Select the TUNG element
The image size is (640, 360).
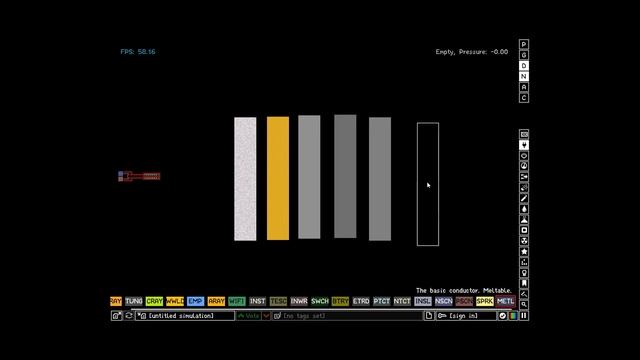point(133,301)
